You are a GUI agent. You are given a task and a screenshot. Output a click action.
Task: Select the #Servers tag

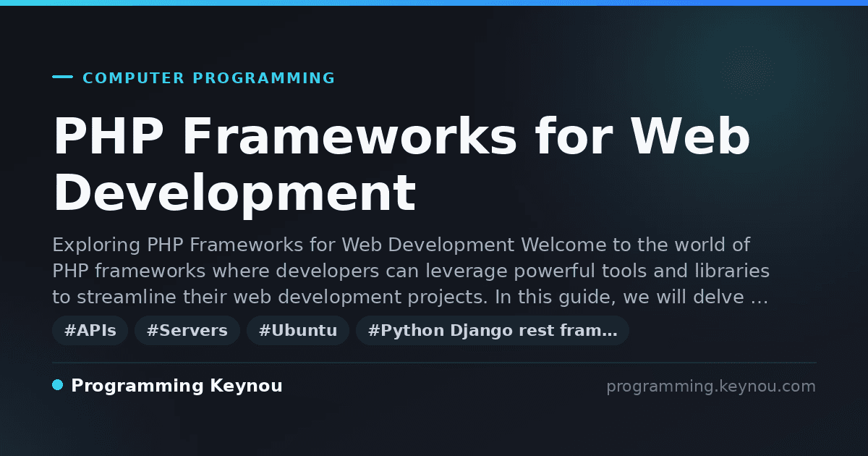pos(187,331)
